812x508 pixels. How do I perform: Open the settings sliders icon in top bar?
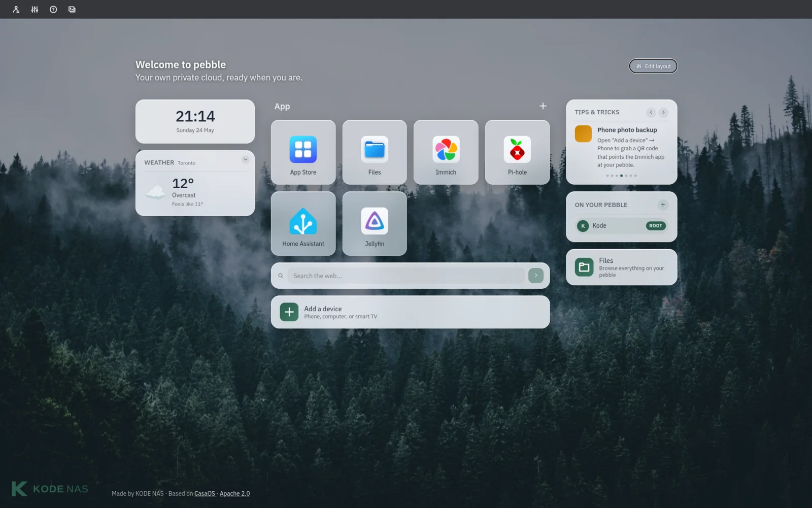[35, 9]
